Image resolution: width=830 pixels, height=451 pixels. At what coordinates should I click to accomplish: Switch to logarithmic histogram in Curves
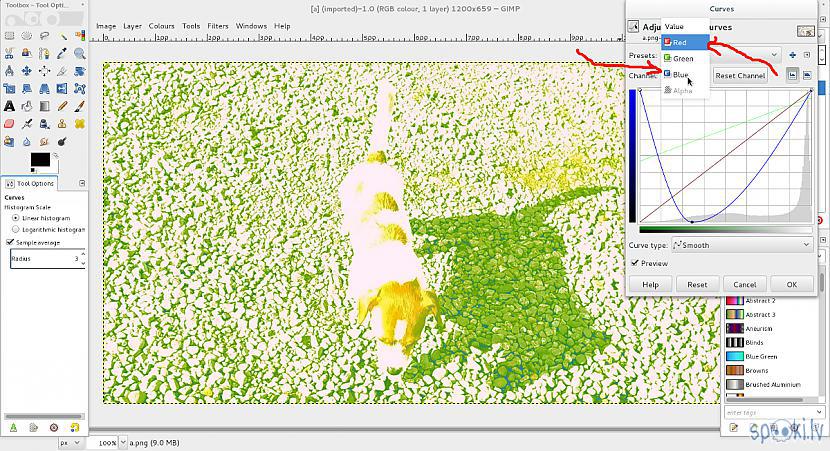pos(807,75)
